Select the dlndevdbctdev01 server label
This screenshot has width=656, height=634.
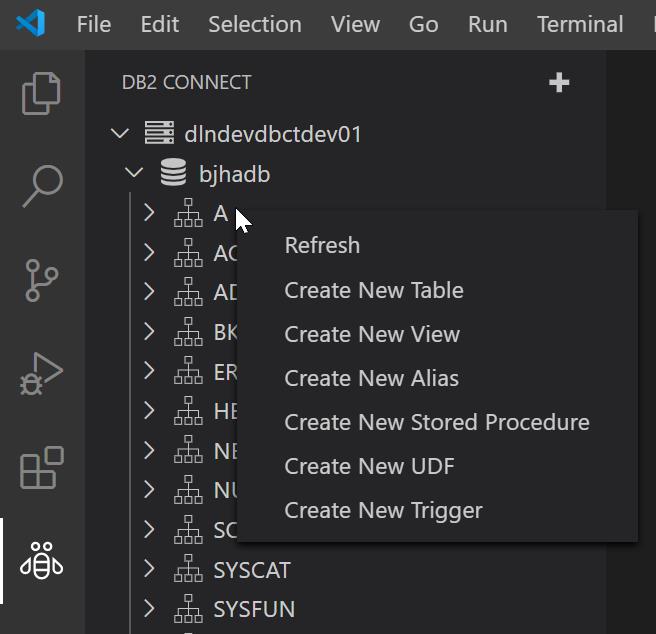point(273,134)
